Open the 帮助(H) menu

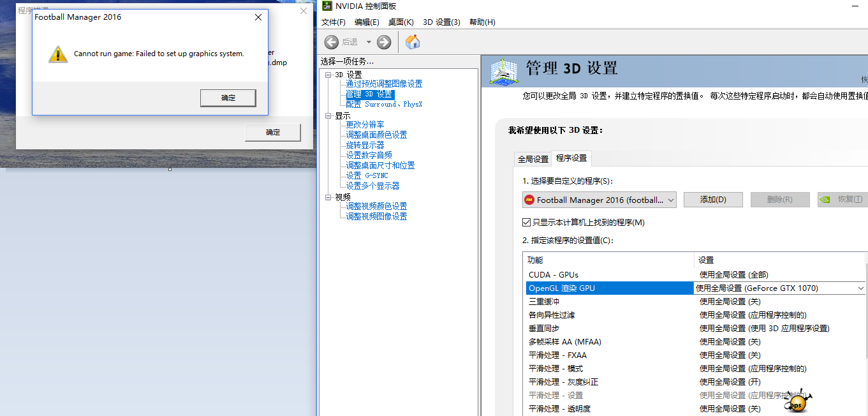click(482, 22)
